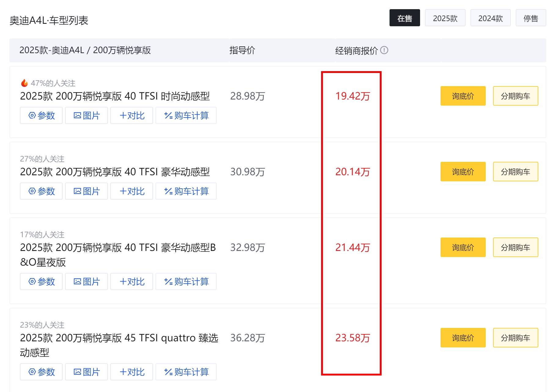Add B&O星夜版 to 对比 comparison
Screen dimensions: 549x392
[131, 281]
